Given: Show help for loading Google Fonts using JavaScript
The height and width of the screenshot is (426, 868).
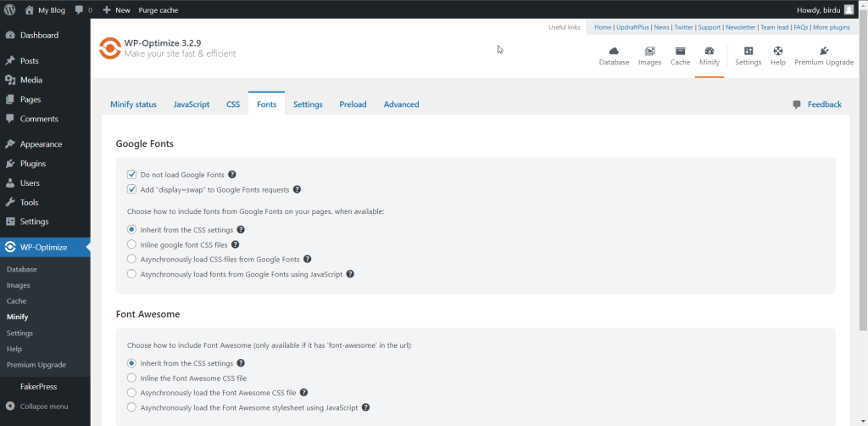Looking at the screenshot, I should (x=350, y=273).
